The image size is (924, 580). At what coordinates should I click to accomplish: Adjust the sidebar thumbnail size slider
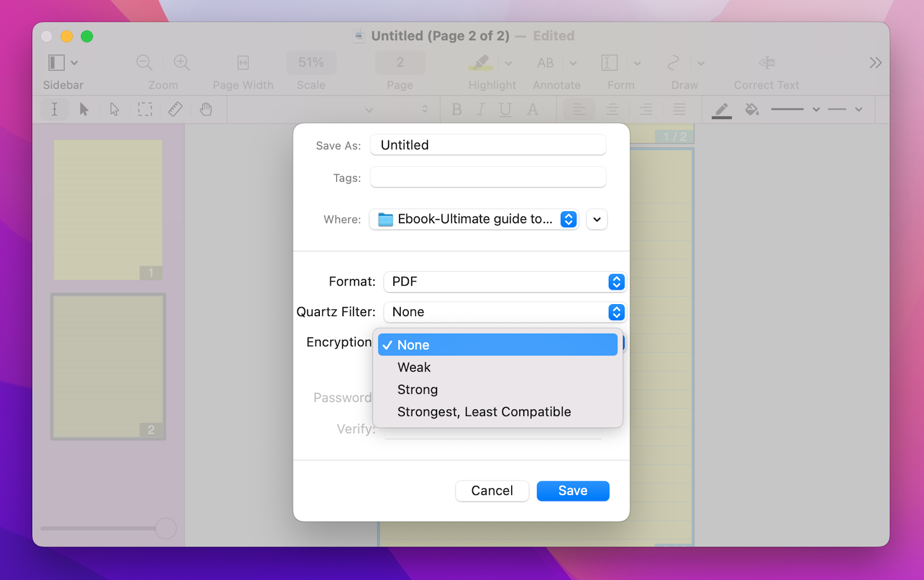point(165,528)
